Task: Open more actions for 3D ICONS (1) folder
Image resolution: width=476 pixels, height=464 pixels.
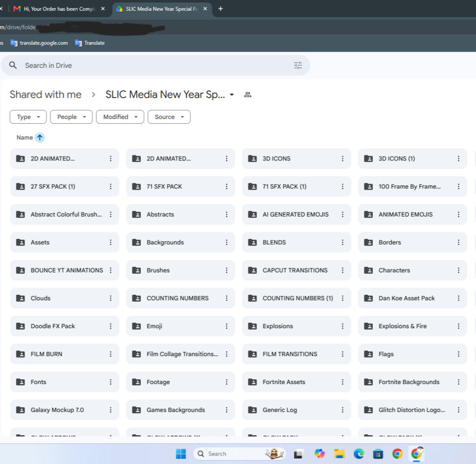Action: click(458, 159)
